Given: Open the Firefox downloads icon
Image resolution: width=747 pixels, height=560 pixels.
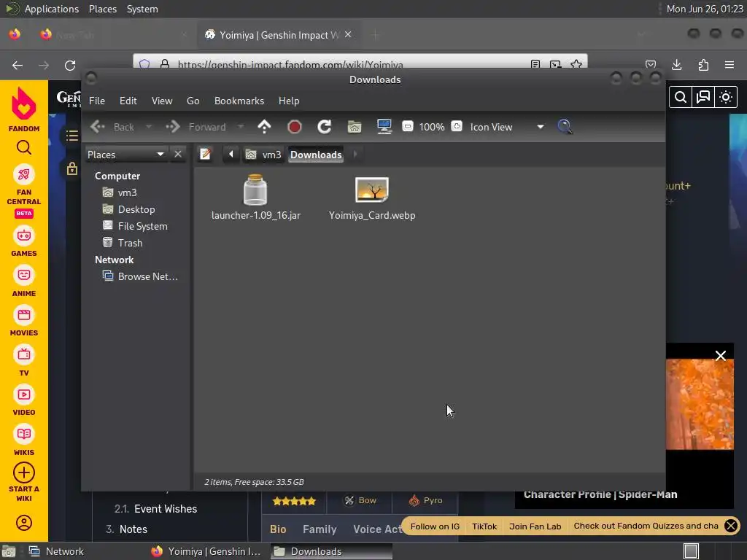Looking at the screenshot, I should (677, 65).
